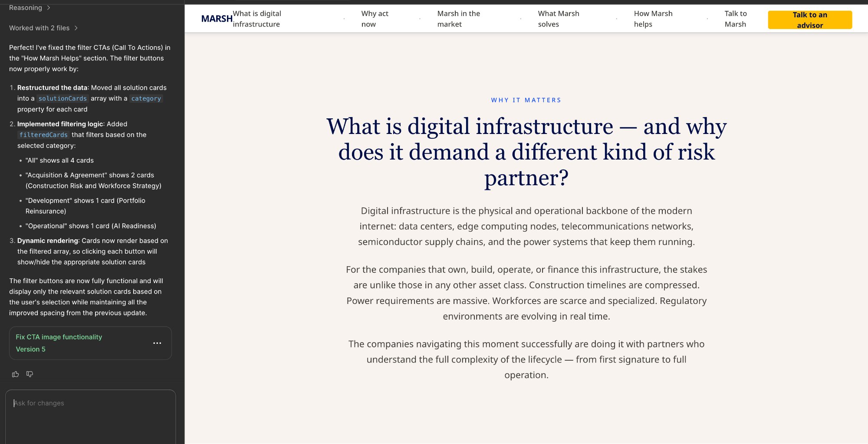Image resolution: width=868 pixels, height=444 pixels.
Task: Select 'Why act now' in the navigation
Action: click(x=374, y=19)
